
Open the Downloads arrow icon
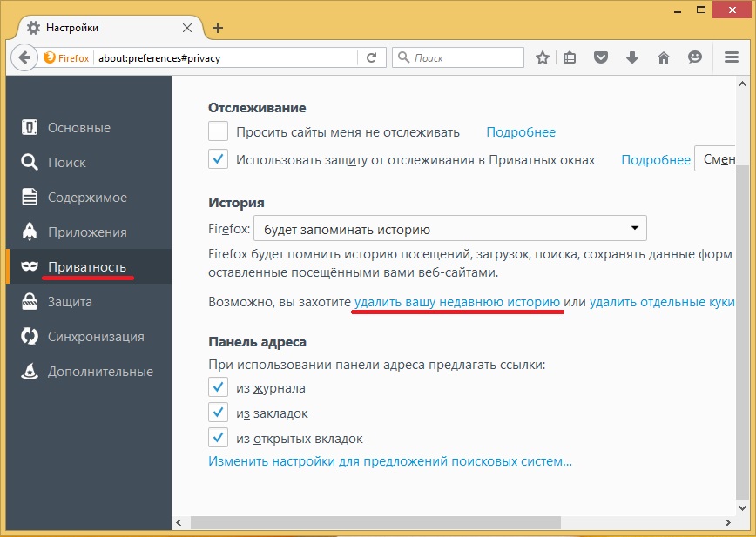point(632,57)
